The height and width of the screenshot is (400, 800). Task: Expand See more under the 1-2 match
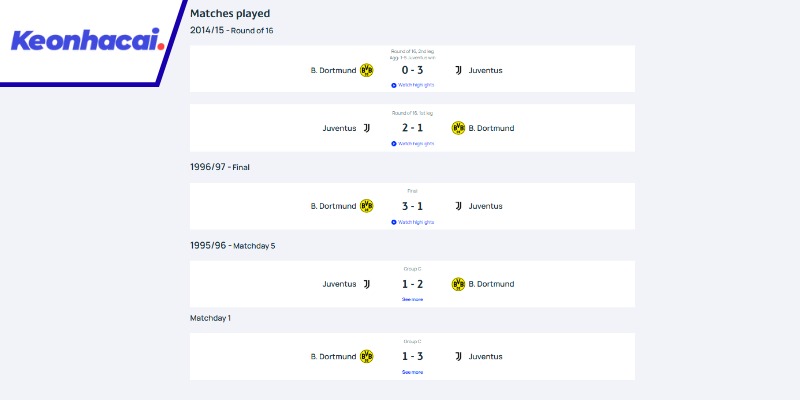click(x=412, y=299)
